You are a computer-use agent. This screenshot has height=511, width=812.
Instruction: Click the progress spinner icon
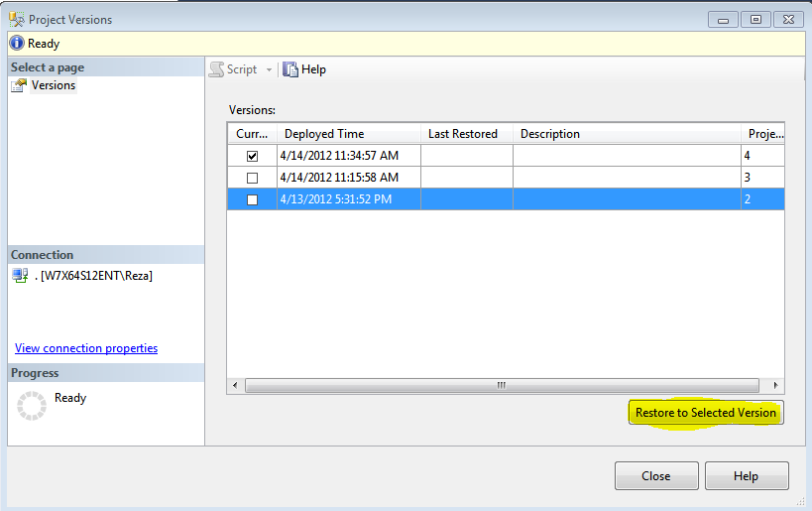point(33,405)
